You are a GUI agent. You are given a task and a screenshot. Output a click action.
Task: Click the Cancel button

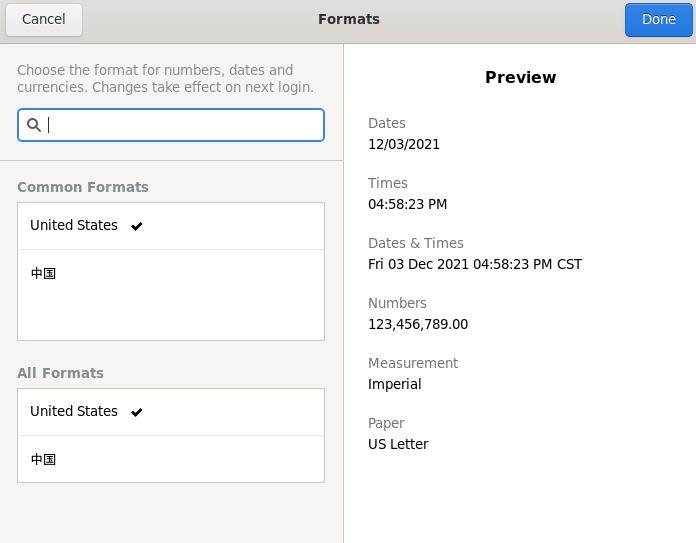44,19
